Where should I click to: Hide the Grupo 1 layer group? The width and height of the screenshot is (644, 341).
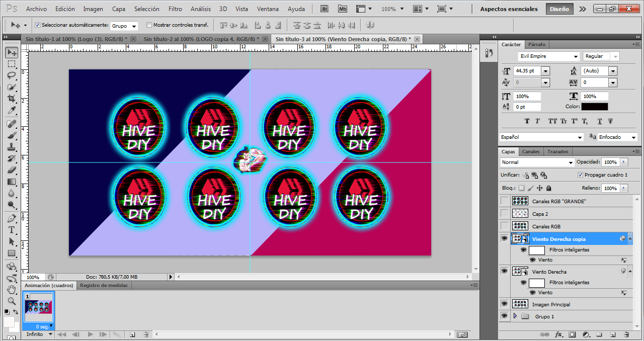505,316
